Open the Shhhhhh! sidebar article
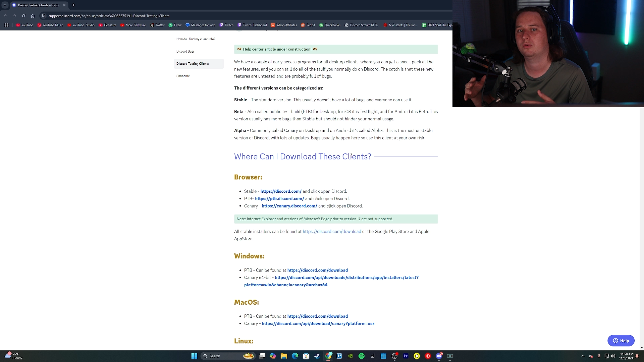Image resolution: width=644 pixels, height=362 pixels. tap(183, 76)
